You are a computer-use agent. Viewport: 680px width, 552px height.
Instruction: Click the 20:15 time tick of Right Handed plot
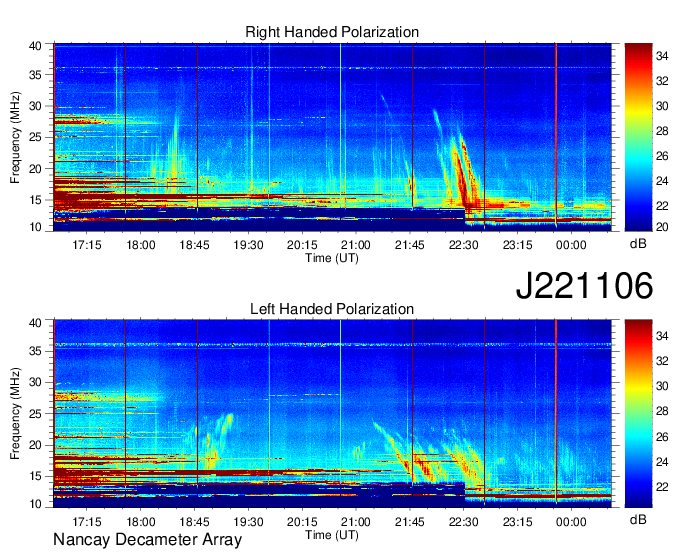point(302,245)
